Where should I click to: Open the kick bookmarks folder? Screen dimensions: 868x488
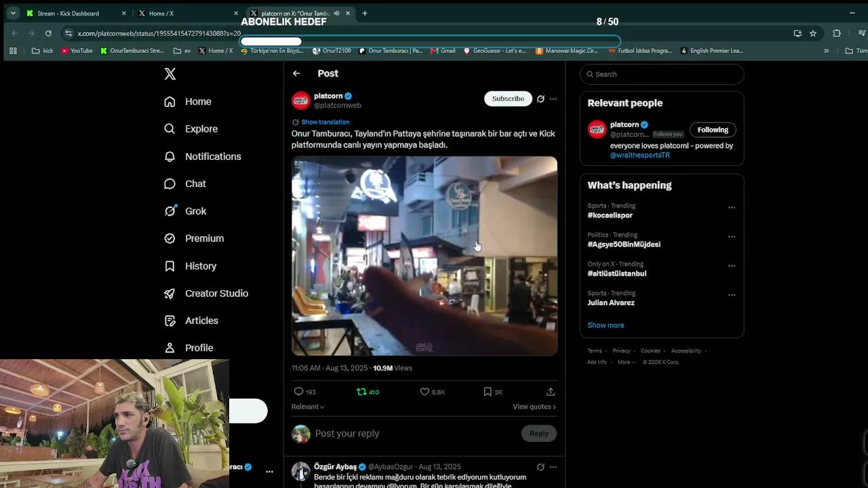42,51
